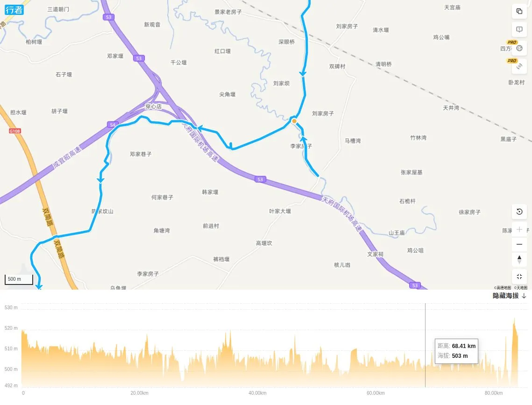Zoom out of the map
Viewport: 532px width, 405px height.
click(x=519, y=244)
